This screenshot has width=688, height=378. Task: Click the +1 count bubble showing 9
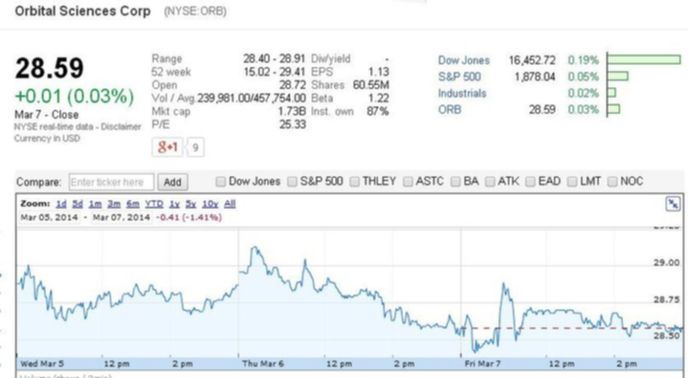point(196,148)
